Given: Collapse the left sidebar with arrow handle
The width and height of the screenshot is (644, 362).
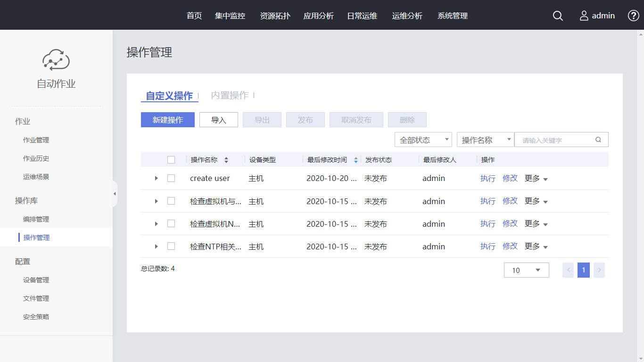Looking at the screenshot, I should coord(115,194).
